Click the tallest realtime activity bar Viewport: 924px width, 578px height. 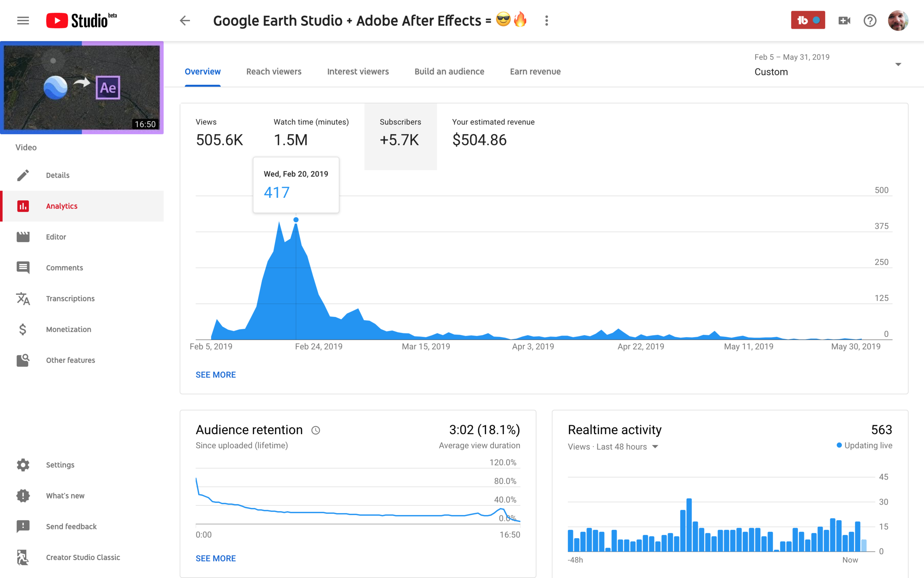click(689, 524)
